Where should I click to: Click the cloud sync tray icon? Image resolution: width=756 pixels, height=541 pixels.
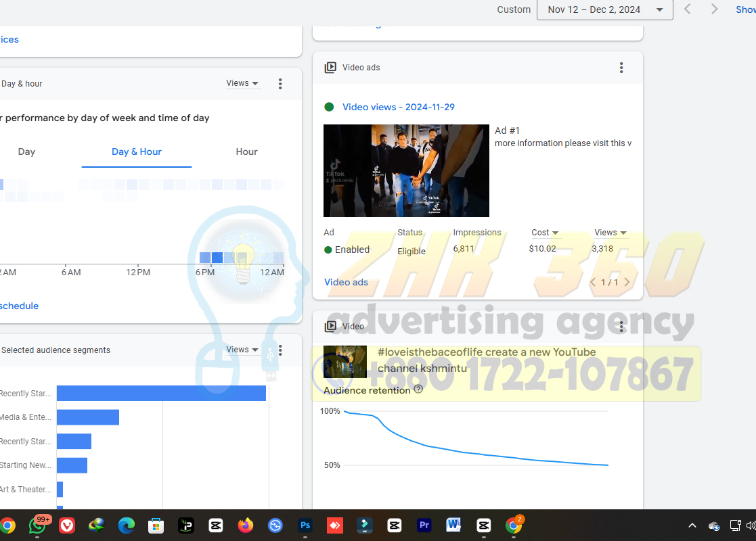714,525
